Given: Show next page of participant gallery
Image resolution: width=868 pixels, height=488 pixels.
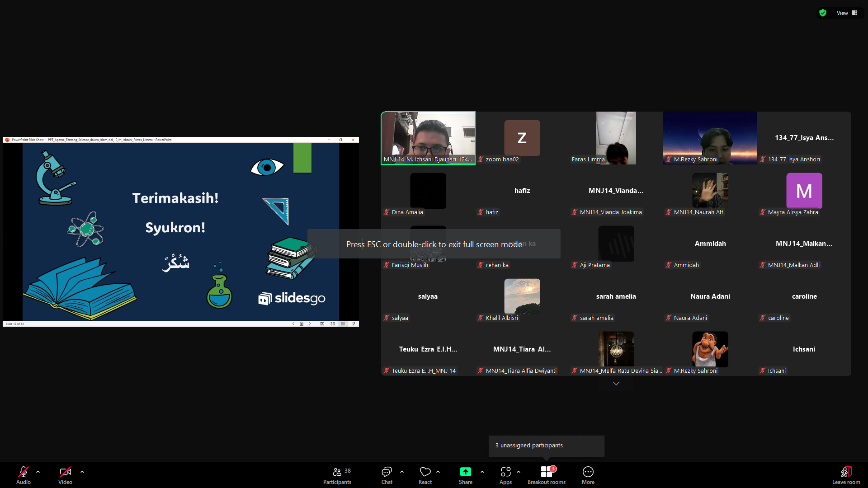Looking at the screenshot, I should [616, 384].
